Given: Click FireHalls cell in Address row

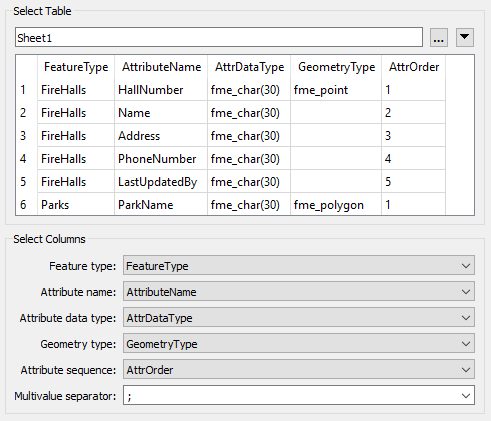Looking at the screenshot, I should click(76, 136).
